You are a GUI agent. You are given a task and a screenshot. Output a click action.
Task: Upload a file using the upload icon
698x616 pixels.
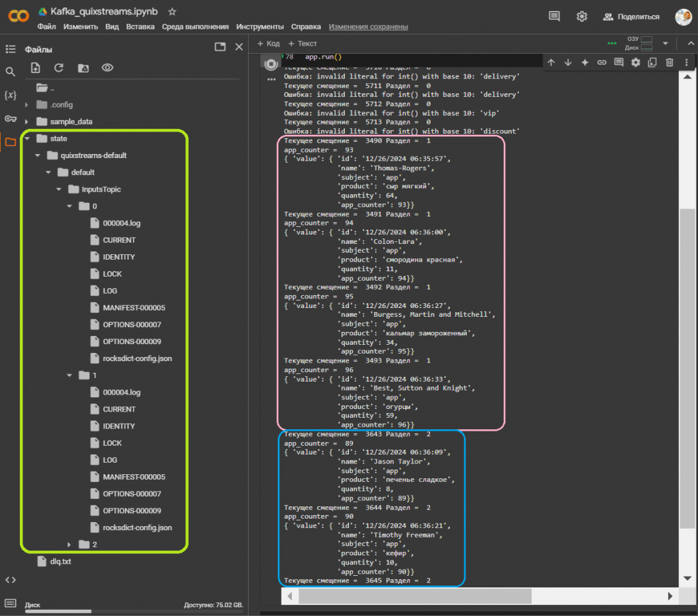(x=35, y=67)
